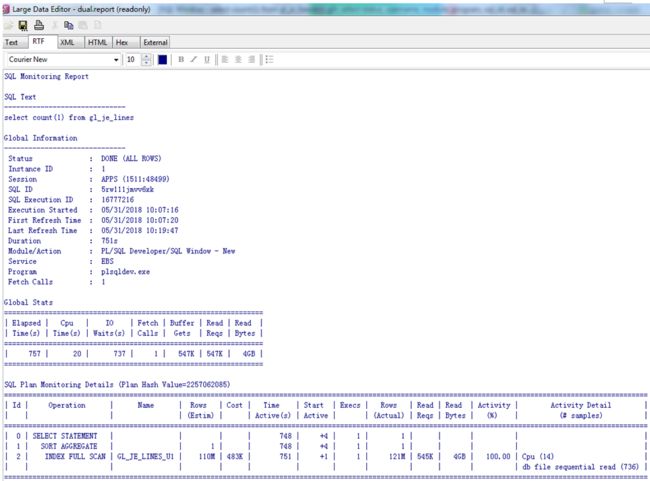Click the Open file icon
This screenshot has width=650, height=481.
[8, 26]
